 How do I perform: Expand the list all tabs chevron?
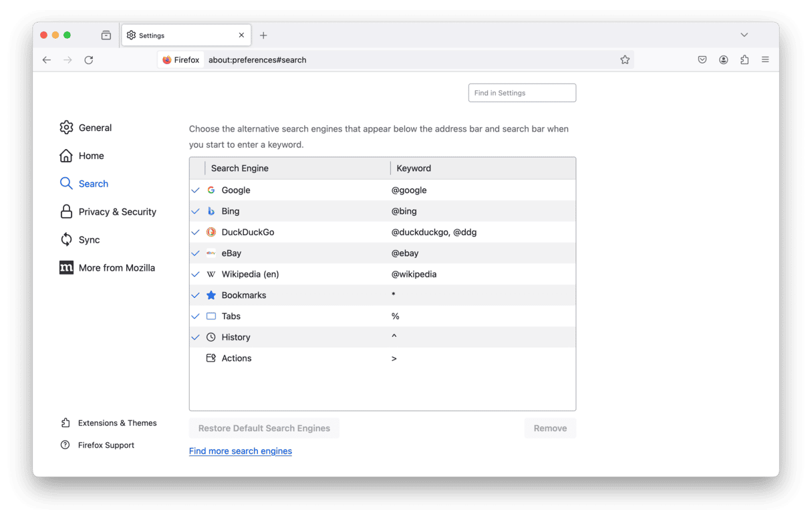tap(744, 35)
